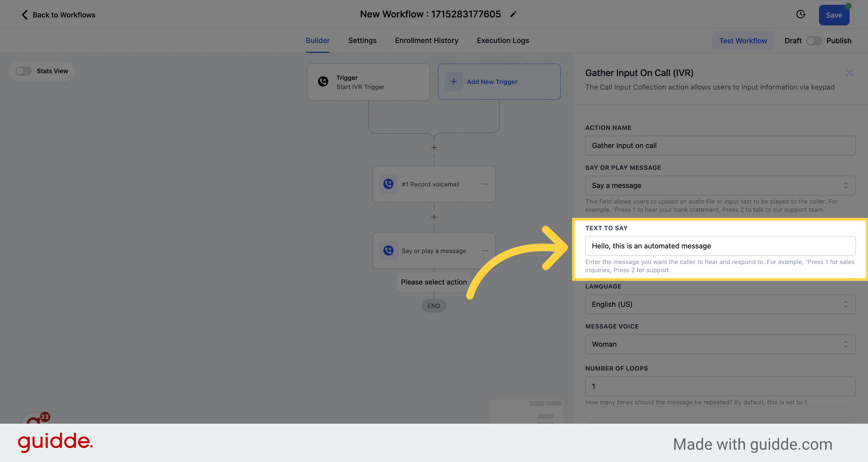Toggle the Draft to Publish switch
The width and height of the screenshot is (868, 462).
click(x=814, y=41)
